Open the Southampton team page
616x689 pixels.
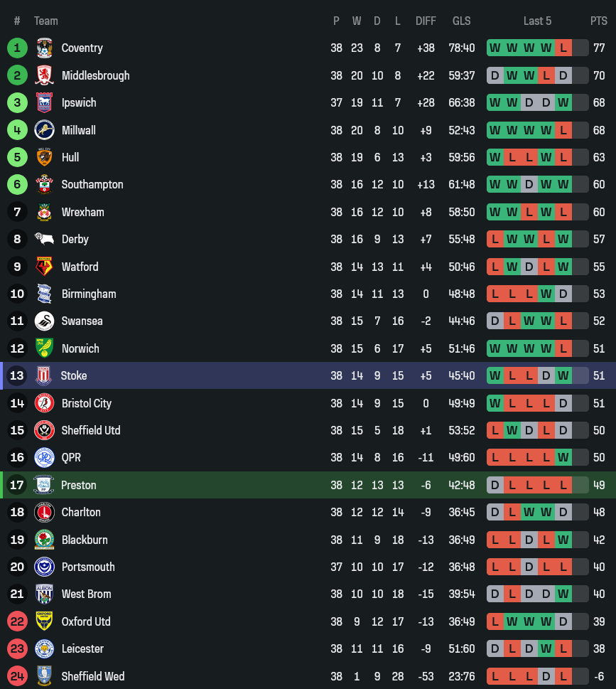click(92, 185)
